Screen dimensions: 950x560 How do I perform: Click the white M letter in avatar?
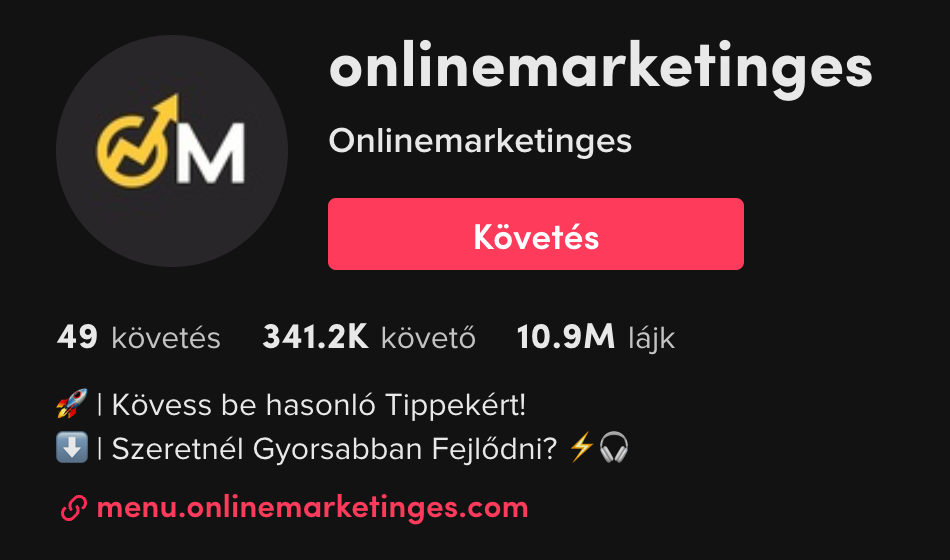click(211, 153)
